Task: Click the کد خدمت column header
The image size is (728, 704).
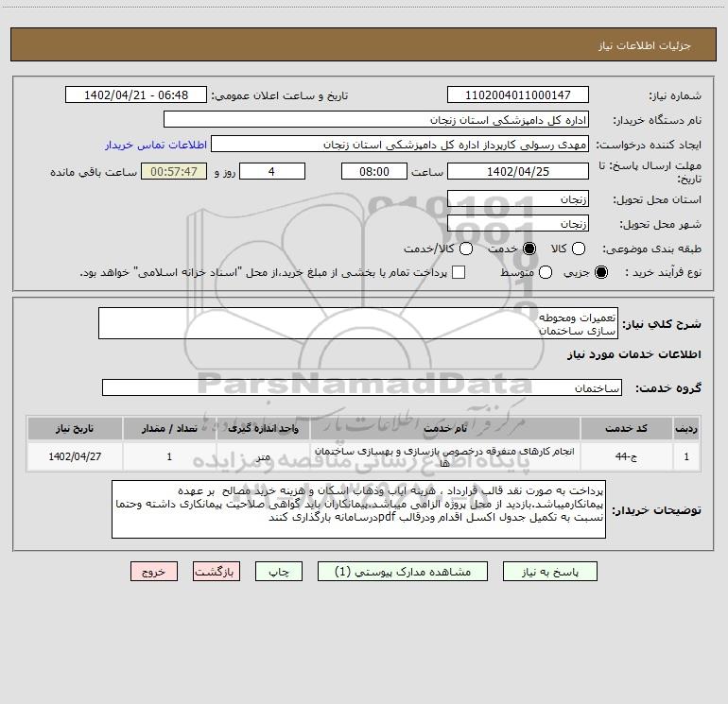Action: tap(626, 428)
